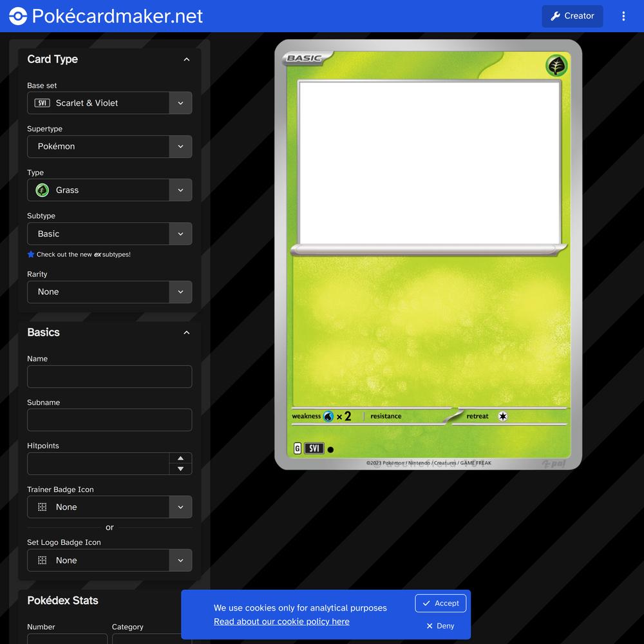Click the Pokédex Stats section header
The height and width of the screenshot is (644, 644).
coord(63,600)
